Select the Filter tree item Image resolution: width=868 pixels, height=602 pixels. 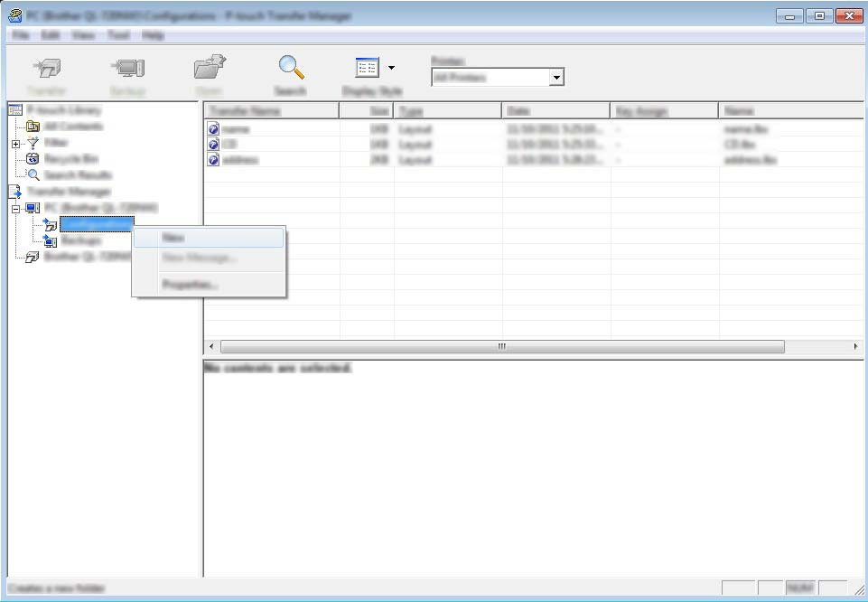point(56,143)
